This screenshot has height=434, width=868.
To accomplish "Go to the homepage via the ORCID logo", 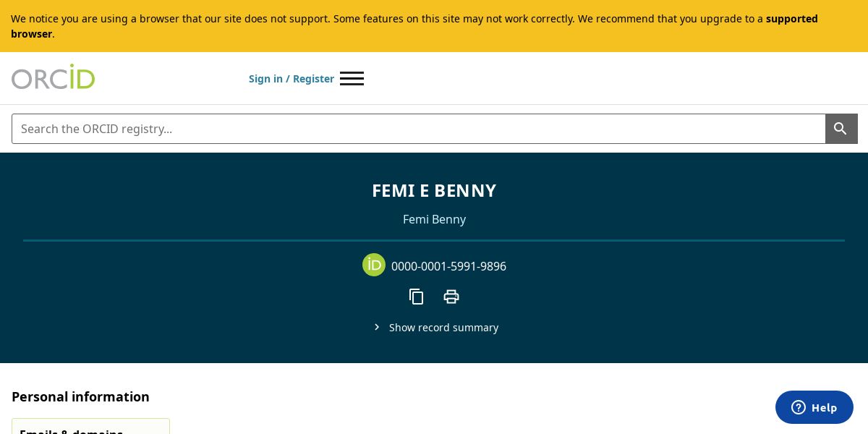I will click(53, 77).
